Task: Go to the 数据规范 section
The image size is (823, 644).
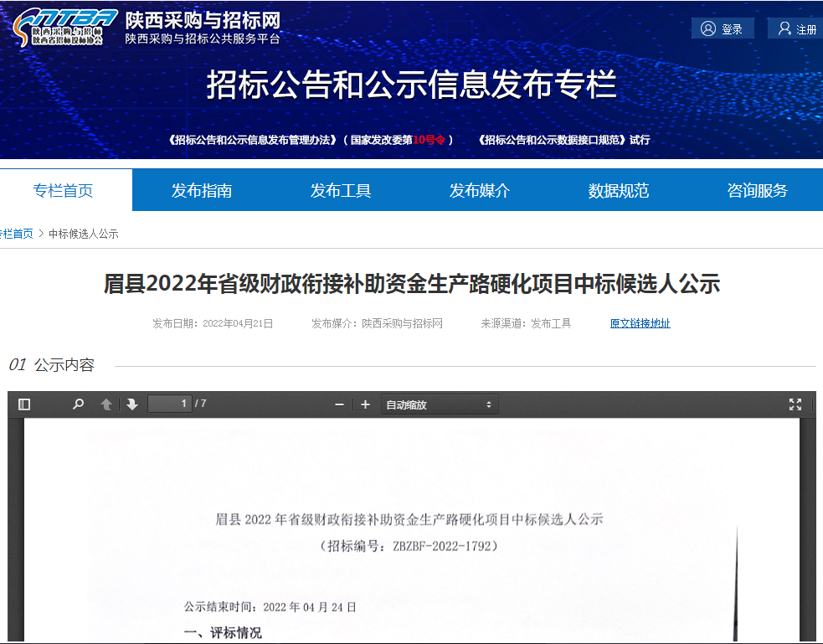Action: pyautogui.click(x=619, y=191)
